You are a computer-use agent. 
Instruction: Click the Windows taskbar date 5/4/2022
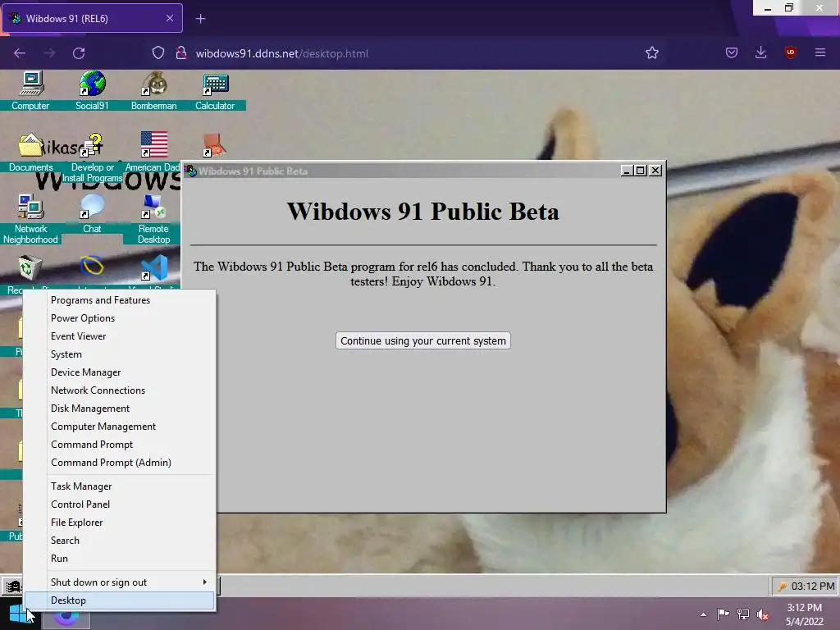805,622
